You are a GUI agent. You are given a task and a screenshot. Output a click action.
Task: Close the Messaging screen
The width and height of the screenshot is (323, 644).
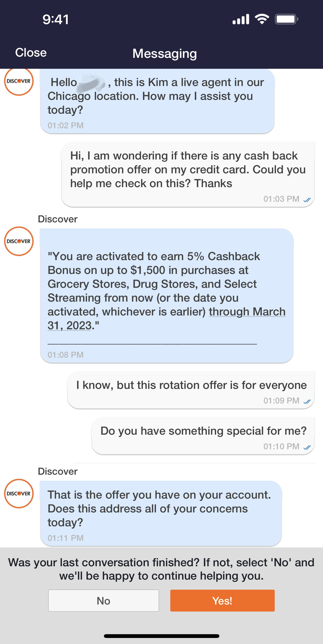tap(31, 53)
